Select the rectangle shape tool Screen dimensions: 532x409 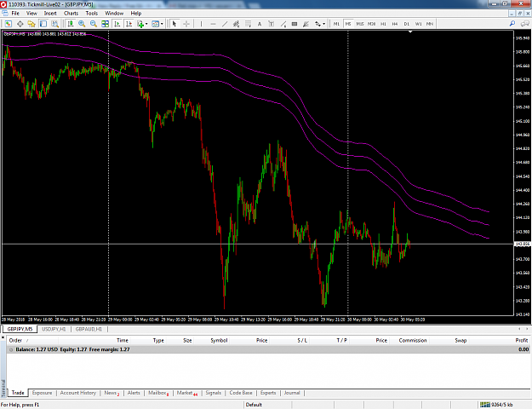[295, 24]
